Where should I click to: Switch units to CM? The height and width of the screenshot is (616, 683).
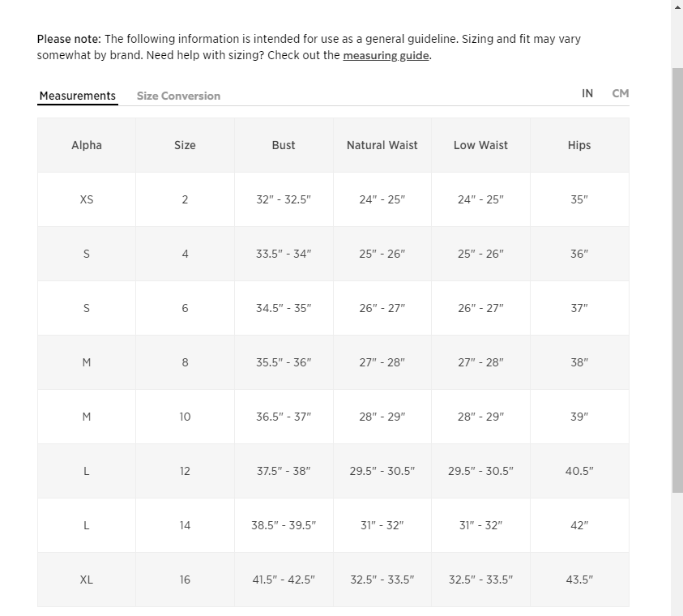tap(621, 94)
